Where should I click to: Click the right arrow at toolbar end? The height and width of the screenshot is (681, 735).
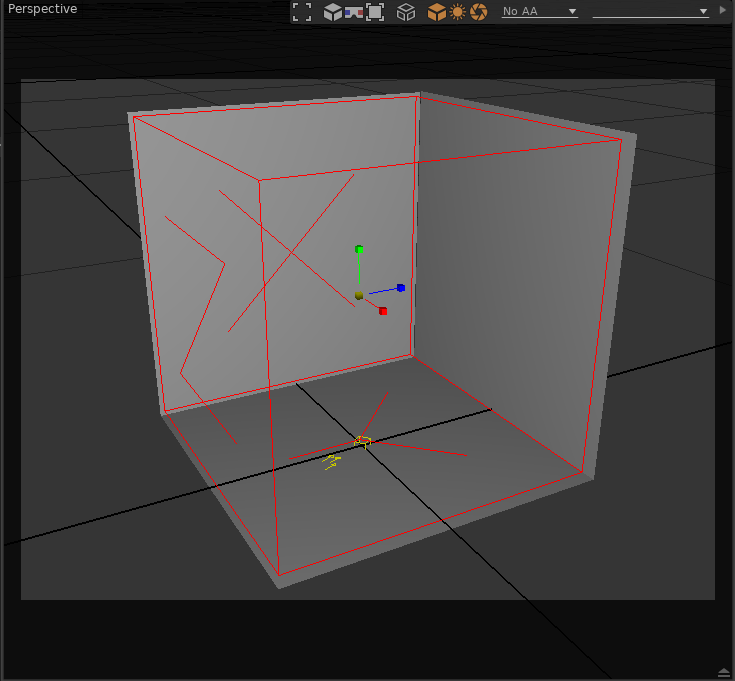tap(723, 10)
